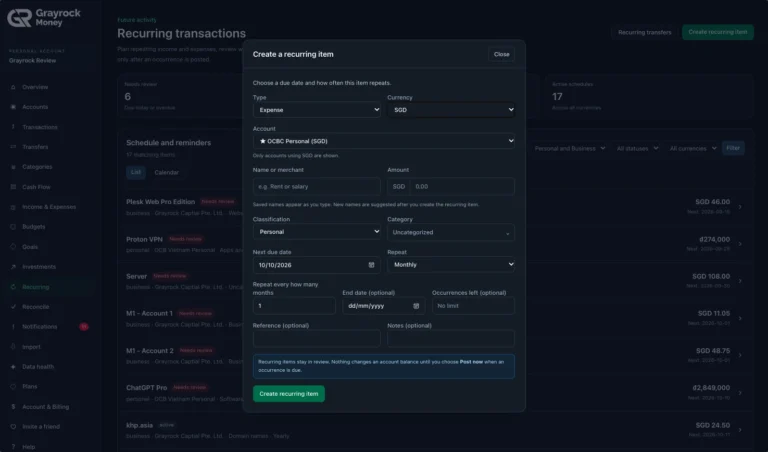
Task: Click the Occurrences left optional field
Action: [473, 306]
